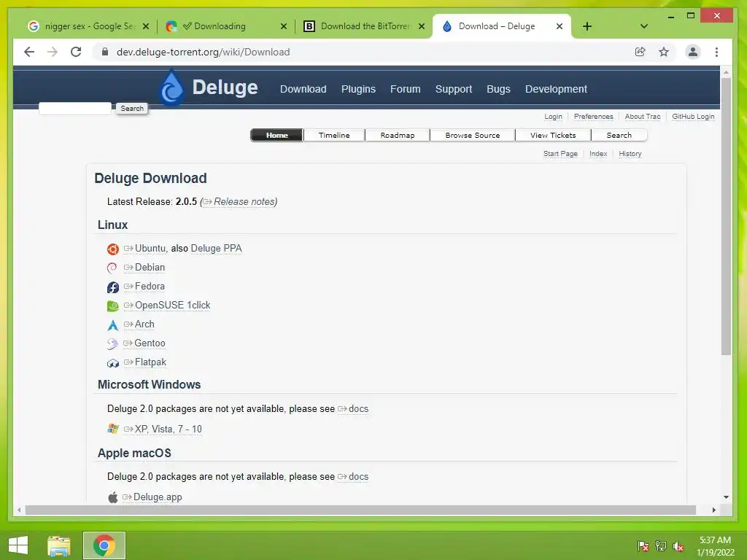Click the Arch Linux icon

[x=113, y=325]
